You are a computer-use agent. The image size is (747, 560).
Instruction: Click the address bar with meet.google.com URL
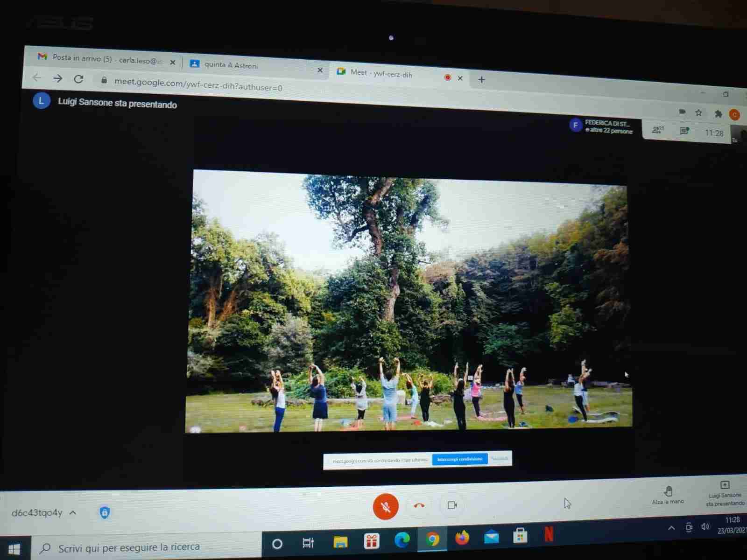click(198, 84)
